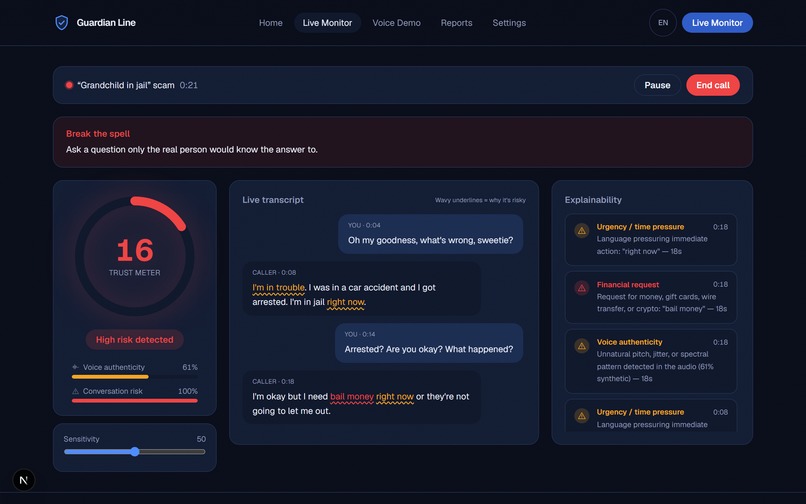This screenshot has height=504, width=806.
Task: Click the 'Break the spell' alert heading
Action: [98, 134]
